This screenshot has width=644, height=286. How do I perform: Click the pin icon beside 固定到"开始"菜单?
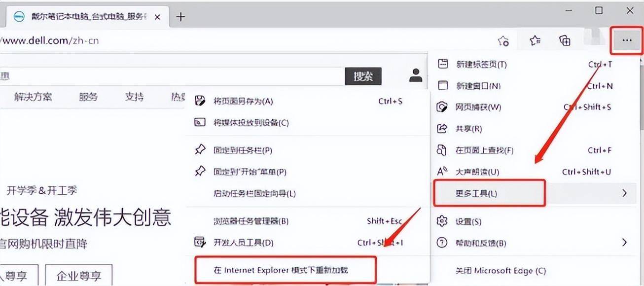(x=200, y=171)
